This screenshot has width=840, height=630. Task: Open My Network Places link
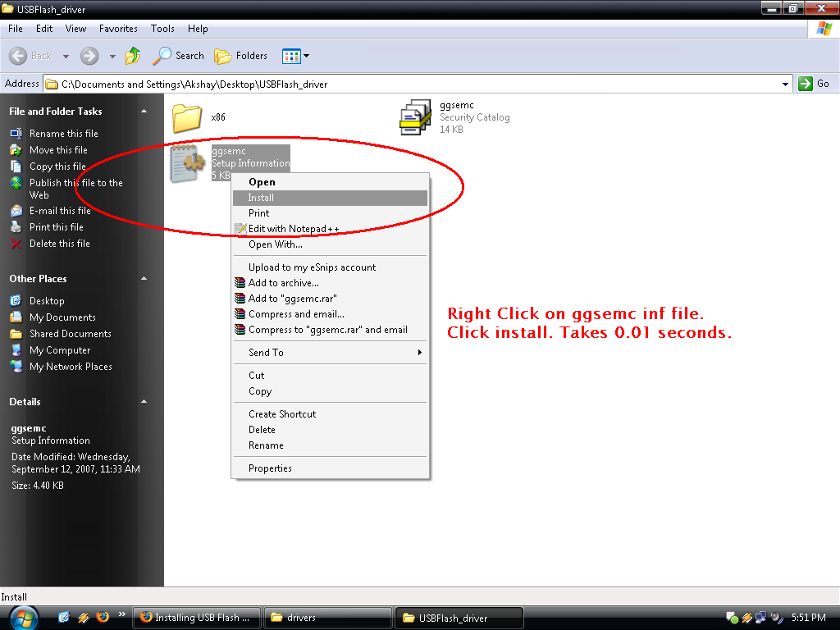coord(71,367)
